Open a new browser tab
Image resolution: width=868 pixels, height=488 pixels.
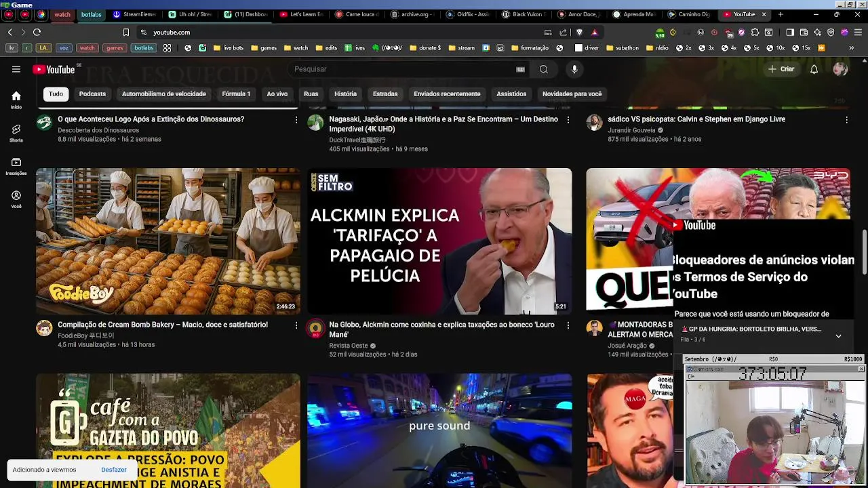[x=780, y=14]
